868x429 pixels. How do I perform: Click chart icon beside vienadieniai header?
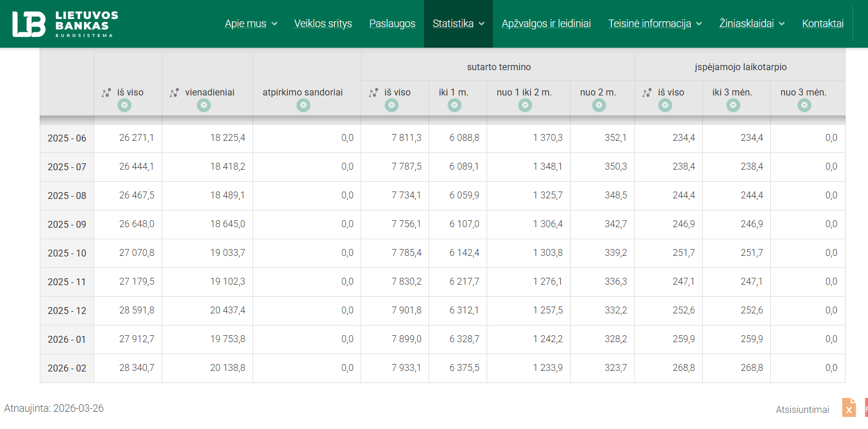(174, 93)
